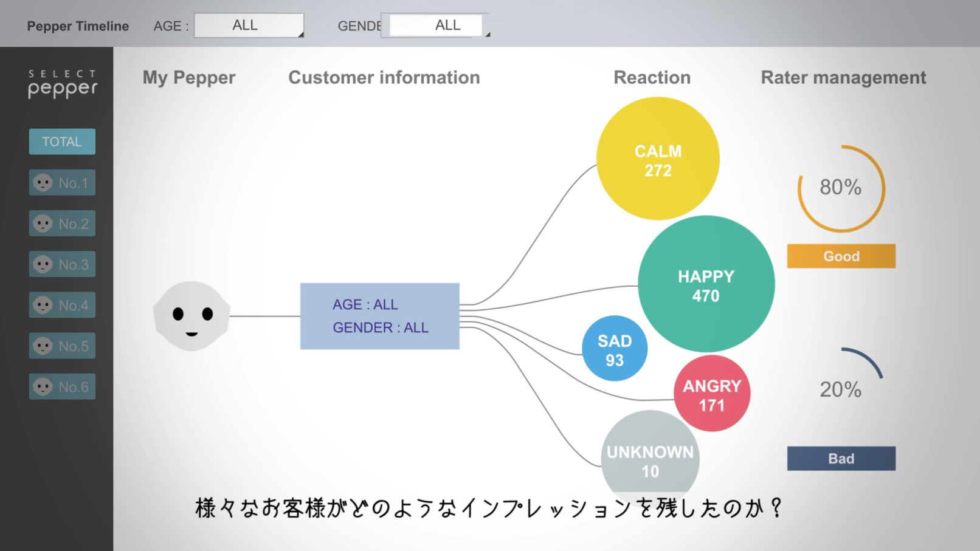The image size is (980, 551).
Task: Select the green HAPPY 470 bubble
Action: coord(706,284)
